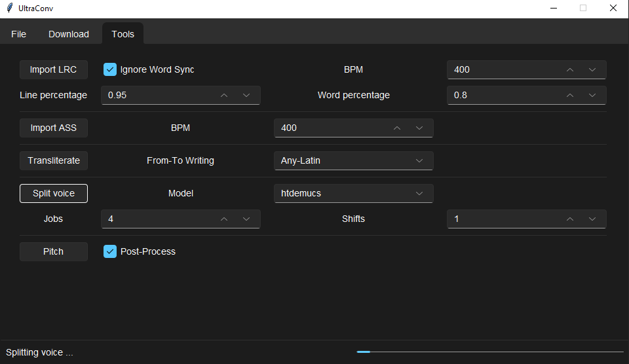Switch to the File tab
This screenshot has width=629, height=364.
18,34
